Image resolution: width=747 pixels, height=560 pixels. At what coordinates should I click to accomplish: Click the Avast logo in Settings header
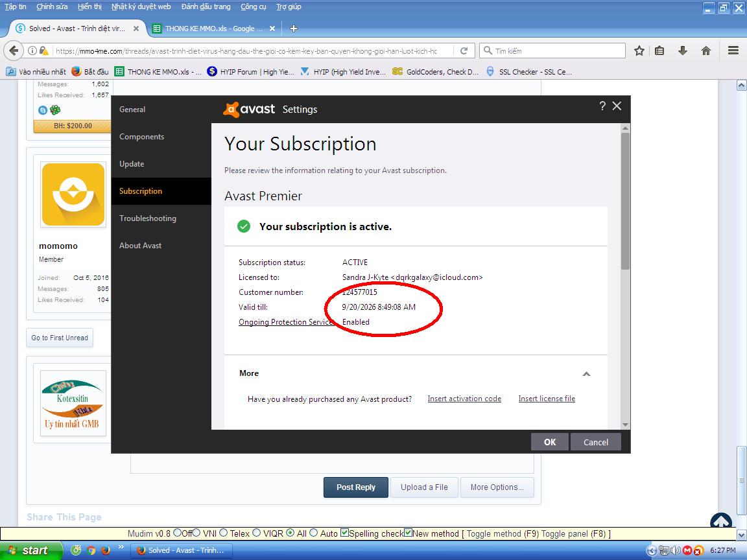[249, 109]
